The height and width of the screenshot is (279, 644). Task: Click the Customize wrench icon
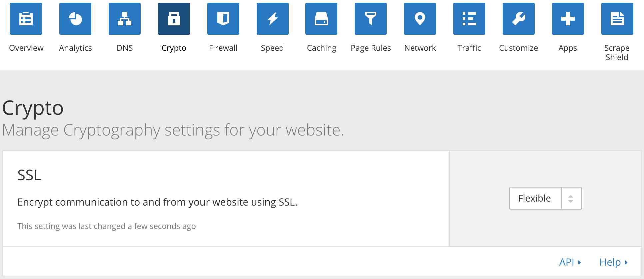518,19
